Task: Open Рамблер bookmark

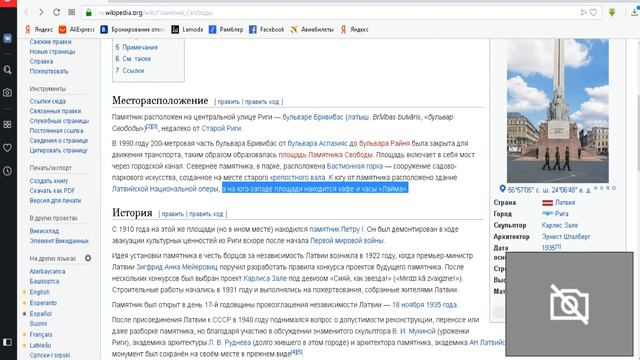Action: (226, 29)
